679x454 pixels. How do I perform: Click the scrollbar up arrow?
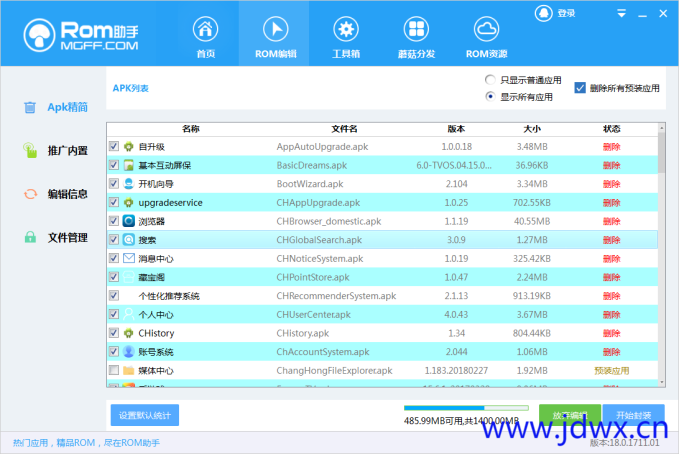(x=661, y=128)
